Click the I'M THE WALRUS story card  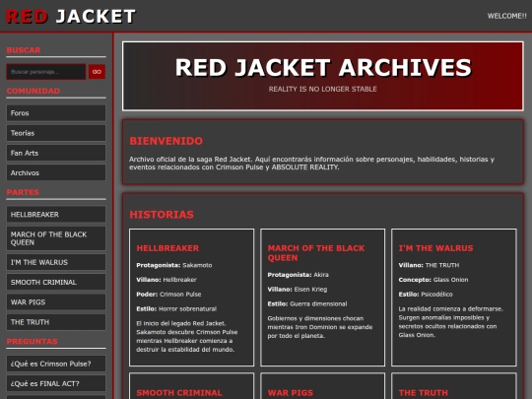point(454,298)
